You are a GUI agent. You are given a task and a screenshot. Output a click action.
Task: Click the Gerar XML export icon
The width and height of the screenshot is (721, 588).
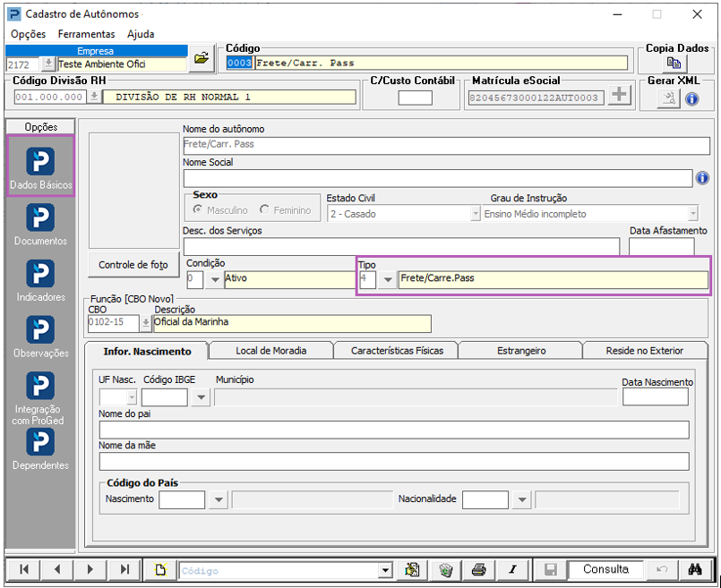668,98
